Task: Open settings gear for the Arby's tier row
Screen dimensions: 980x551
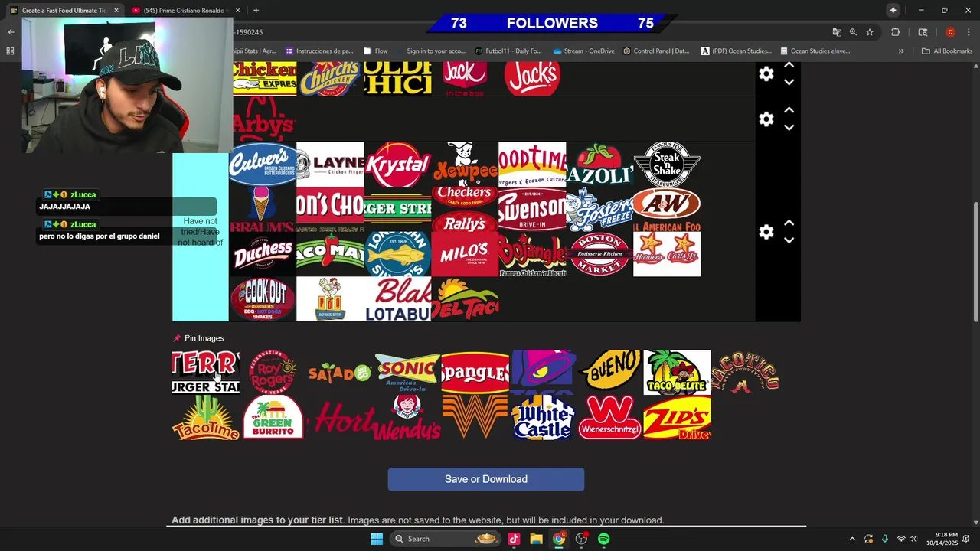Action: 766,119
